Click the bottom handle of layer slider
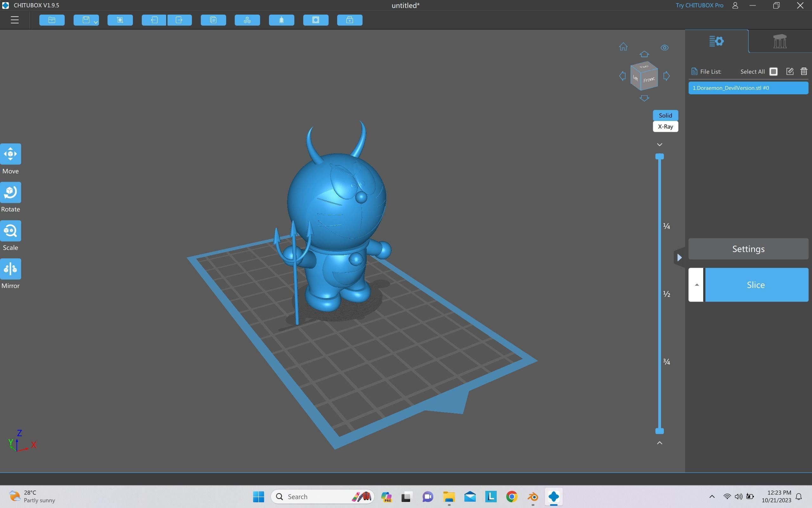 pyautogui.click(x=659, y=431)
